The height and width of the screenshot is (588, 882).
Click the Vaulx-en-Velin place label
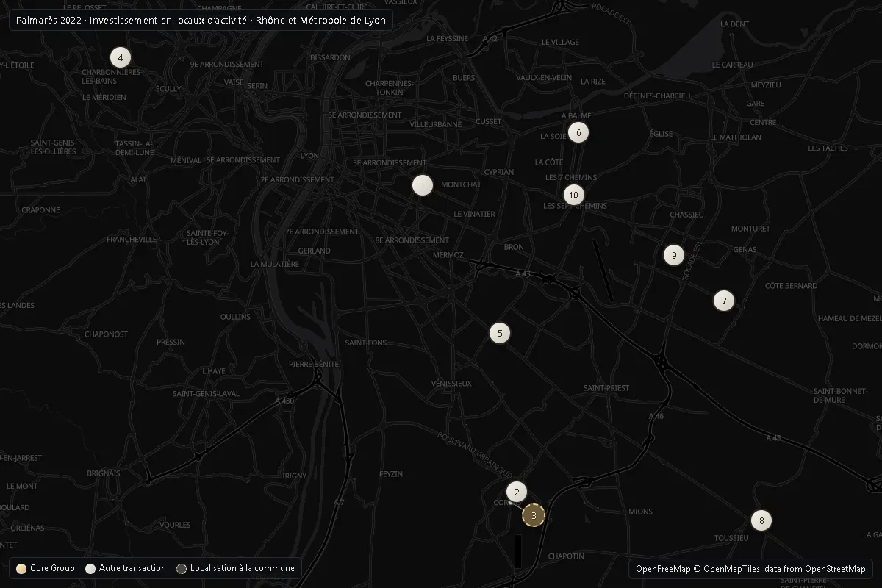click(x=544, y=78)
